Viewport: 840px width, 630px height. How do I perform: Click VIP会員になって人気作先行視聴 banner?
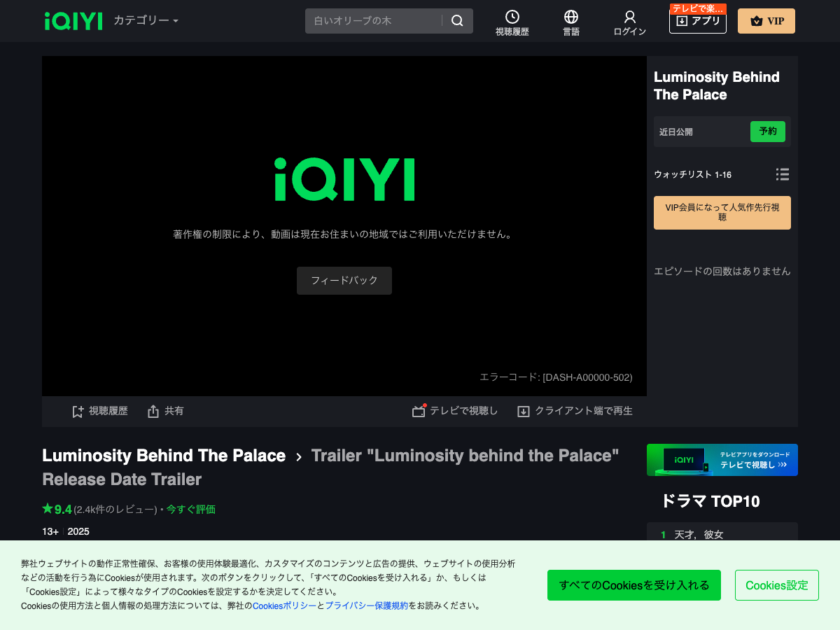(x=722, y=213)
